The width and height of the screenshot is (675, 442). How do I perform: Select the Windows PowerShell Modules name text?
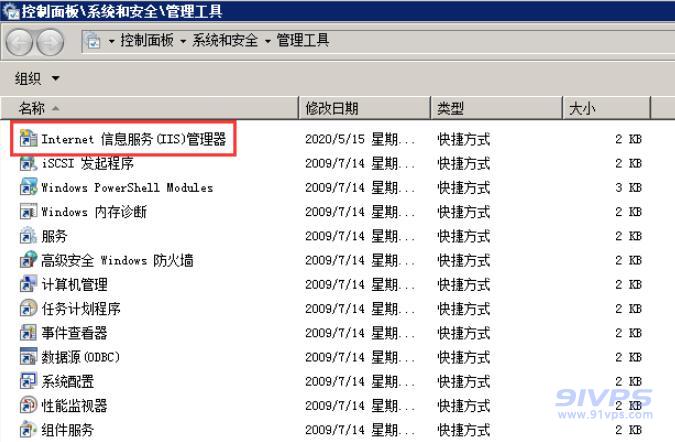(127, 188)
